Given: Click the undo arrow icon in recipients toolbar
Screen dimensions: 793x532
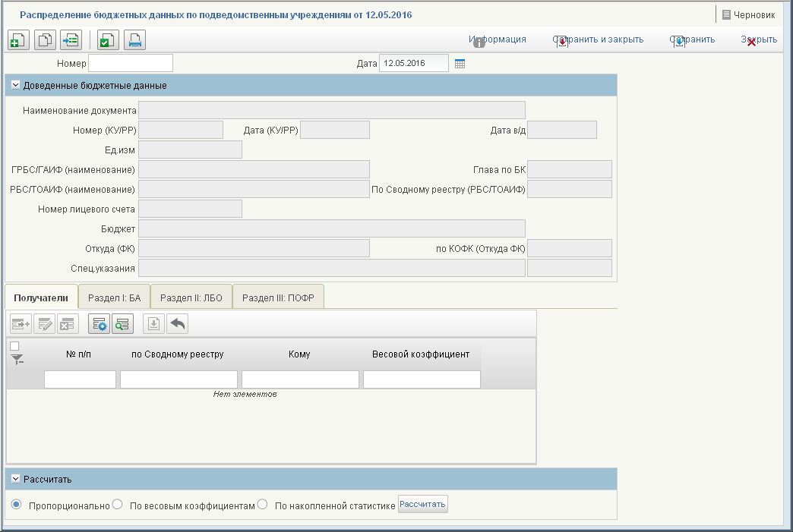Looking at the screenshot, I should (x=178, y=324).
